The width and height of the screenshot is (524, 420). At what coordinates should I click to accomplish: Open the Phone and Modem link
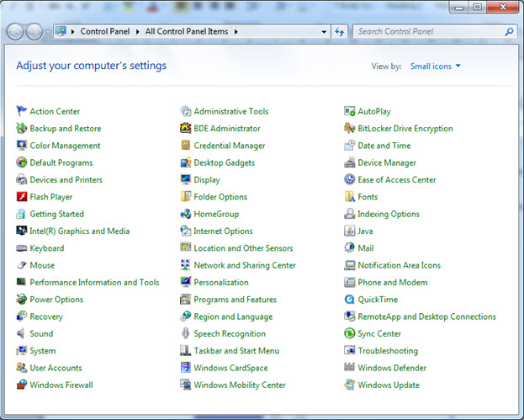click(392, 282)
